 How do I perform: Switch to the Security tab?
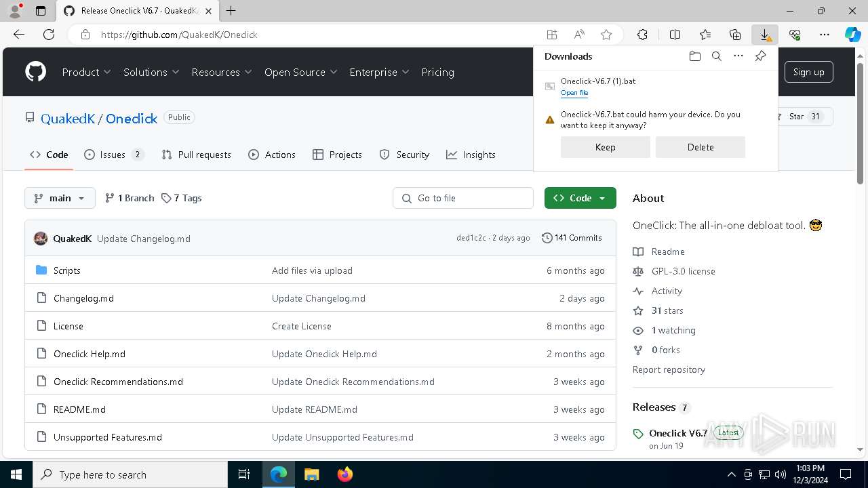point(404,155)
